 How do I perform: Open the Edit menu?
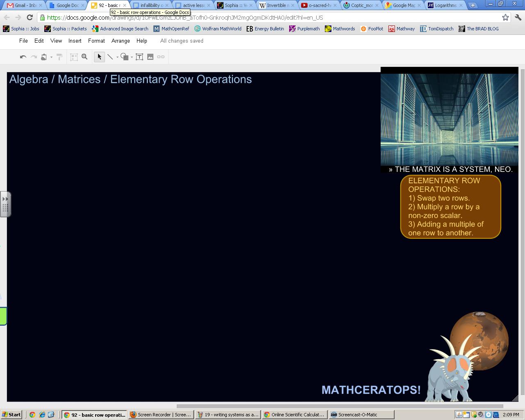click(39, 41)
